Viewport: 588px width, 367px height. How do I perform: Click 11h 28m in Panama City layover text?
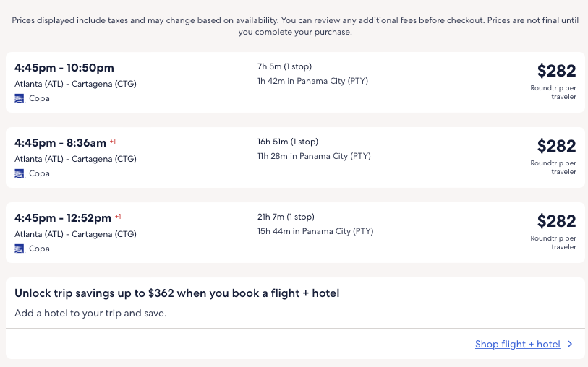[314, 156]
